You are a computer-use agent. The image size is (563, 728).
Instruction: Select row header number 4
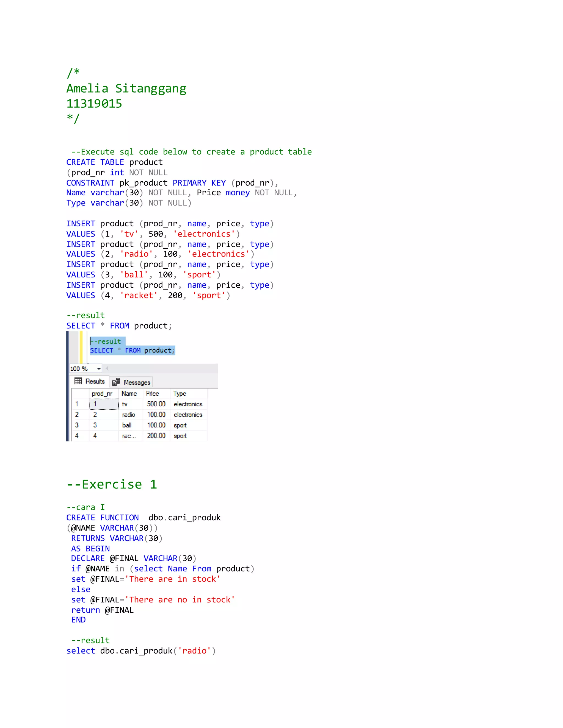coord(77,436)
